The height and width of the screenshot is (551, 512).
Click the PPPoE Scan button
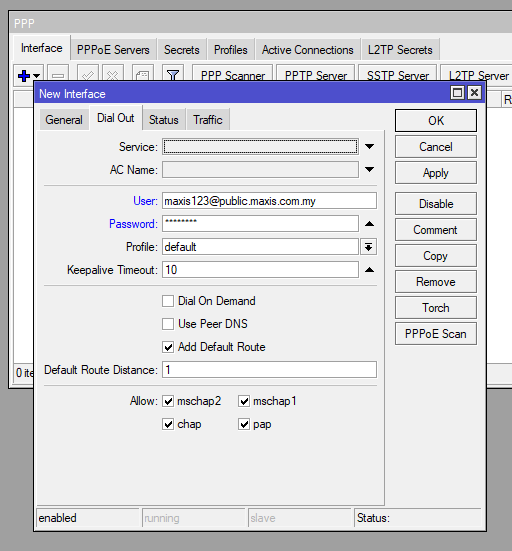(x=436, y=333)
